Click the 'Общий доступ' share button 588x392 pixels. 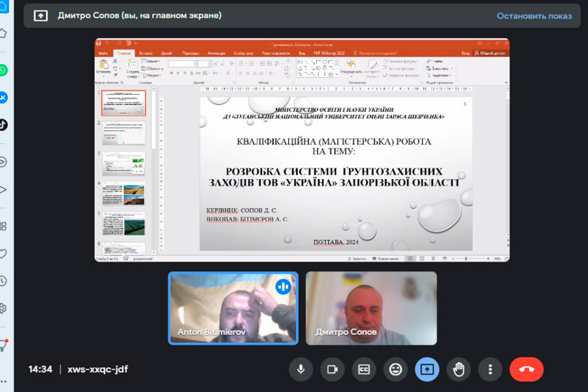pyautogui.click(x=491, y=53)
